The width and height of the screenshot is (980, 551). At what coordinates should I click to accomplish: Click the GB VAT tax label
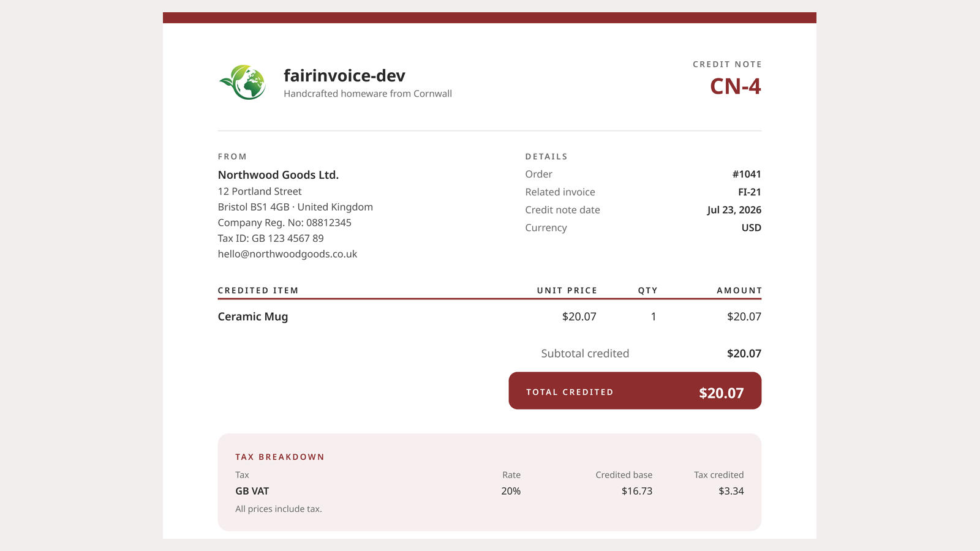point(252,491)
